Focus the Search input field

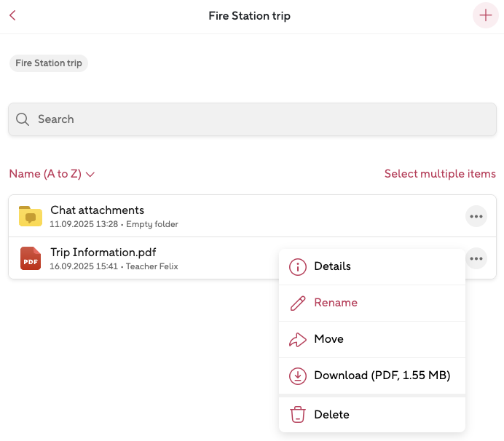click(262, 119)
